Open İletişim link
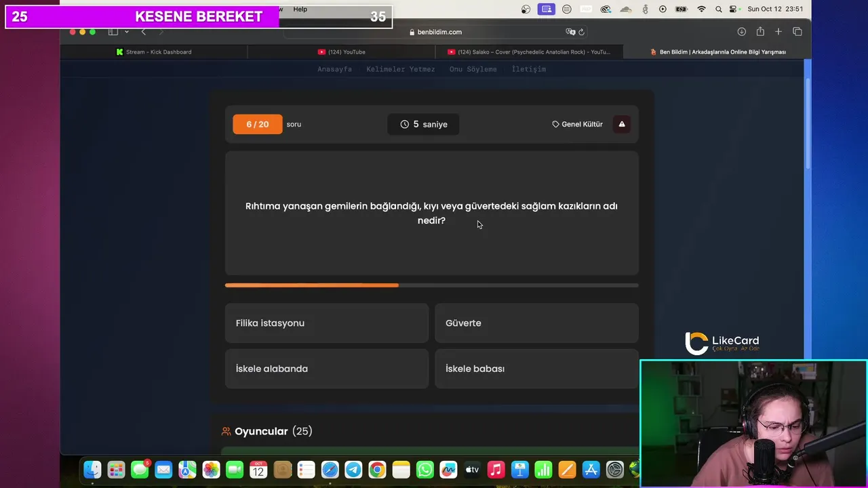 coord(529,69)
